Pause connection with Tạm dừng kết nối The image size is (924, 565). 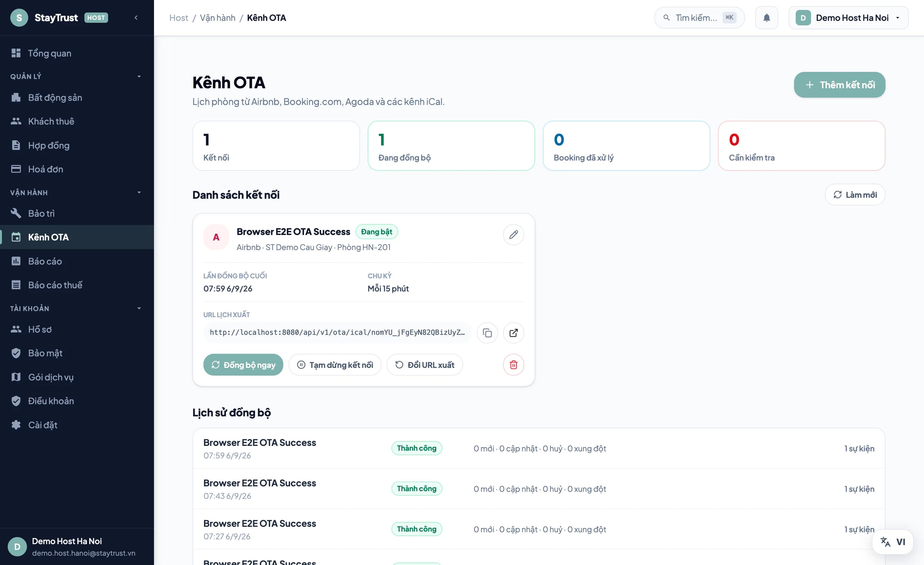point(335,365)
